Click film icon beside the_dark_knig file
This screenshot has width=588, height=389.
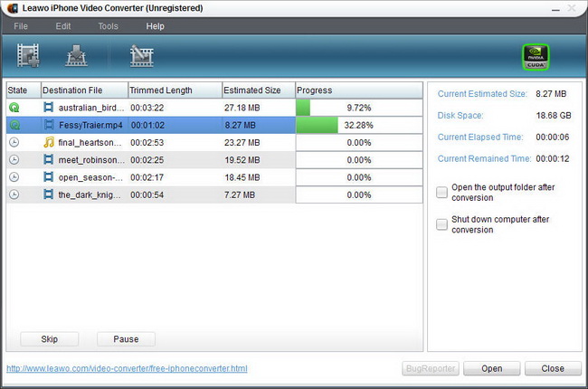48,194
